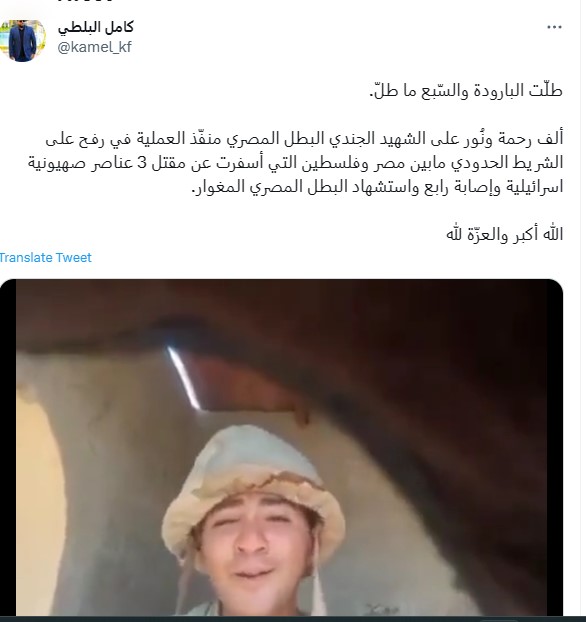Click the number 3 in the tweet text
Screen dimensions: 586x622
pyautogui.click(x=142, y=163)
